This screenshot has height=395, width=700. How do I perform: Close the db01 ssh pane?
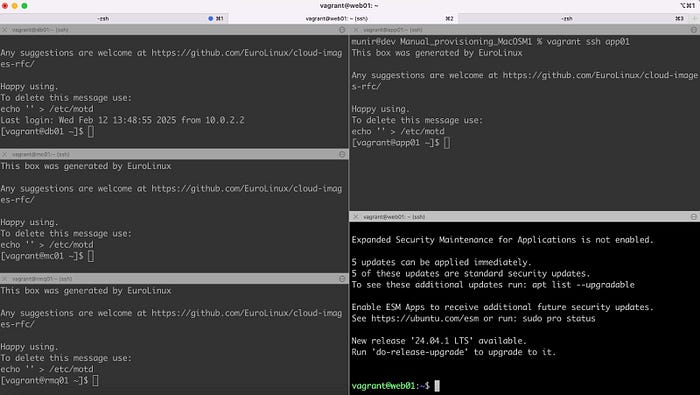[x=4, y=29]
